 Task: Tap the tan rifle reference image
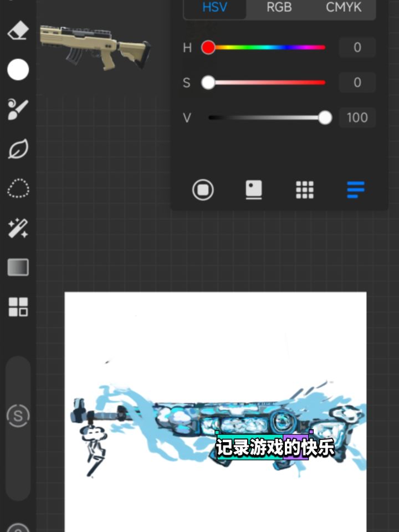coord(95,48)
